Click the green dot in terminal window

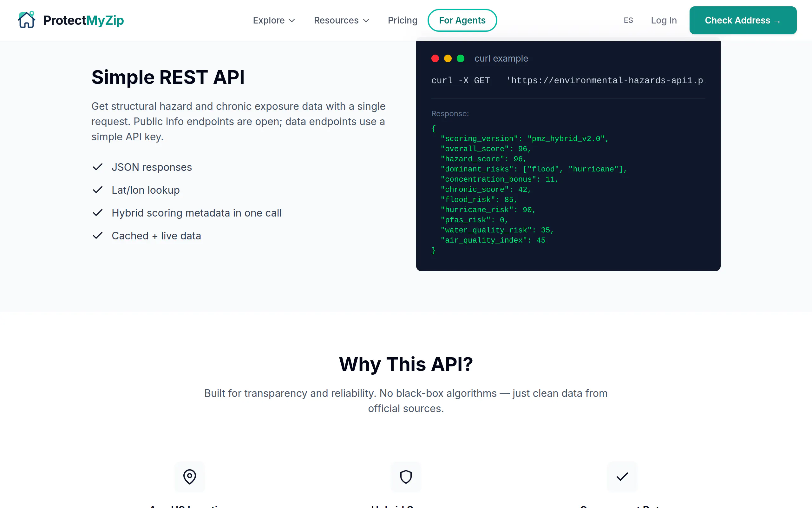point(461,58)
